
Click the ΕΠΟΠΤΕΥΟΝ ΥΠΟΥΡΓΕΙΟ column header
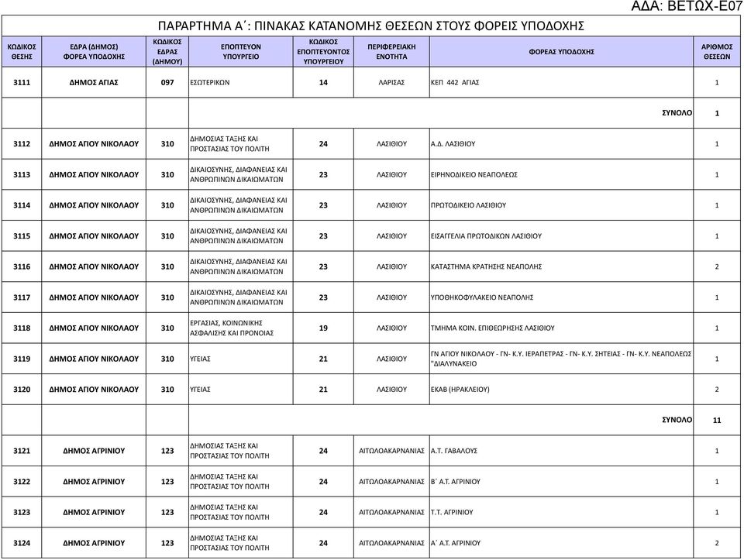point(240,52)
